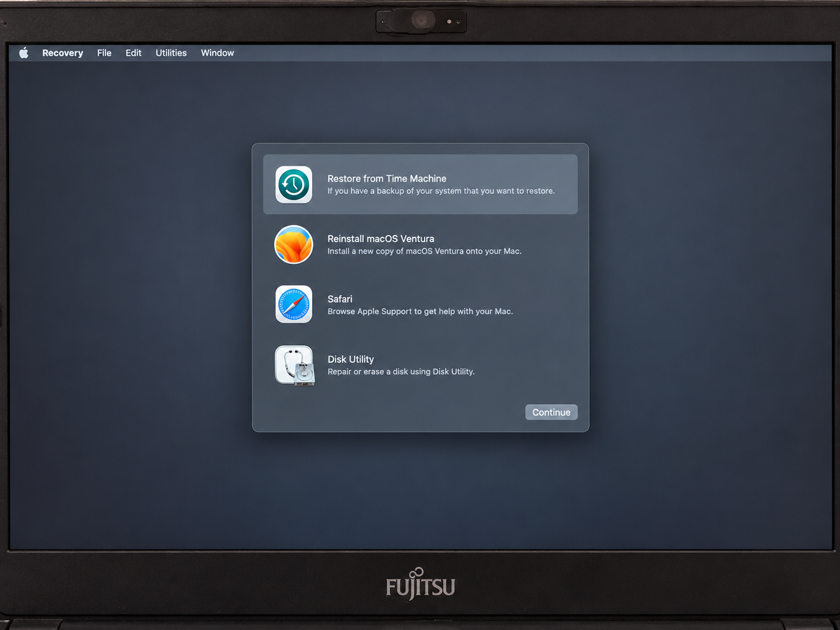Choose the "Restore from Time Machine" title
This screenshot has height=630, width=840.
(387, 179)
